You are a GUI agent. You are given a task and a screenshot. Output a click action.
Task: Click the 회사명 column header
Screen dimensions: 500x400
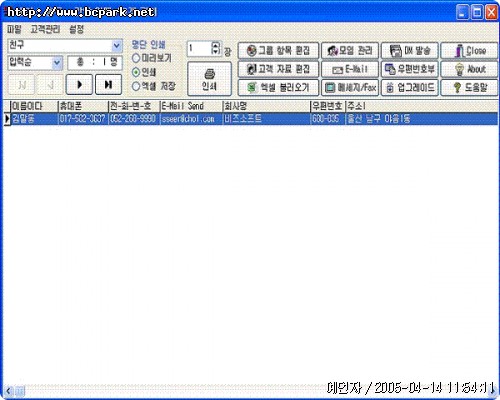pyautogui.click(x=266, y=106)
